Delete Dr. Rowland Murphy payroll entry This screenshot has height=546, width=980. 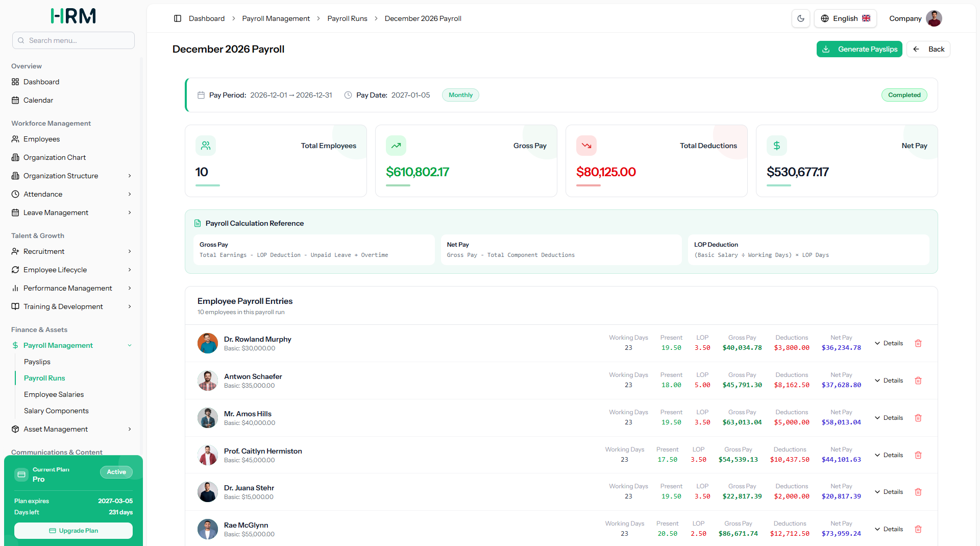click(x=918, y=343)
